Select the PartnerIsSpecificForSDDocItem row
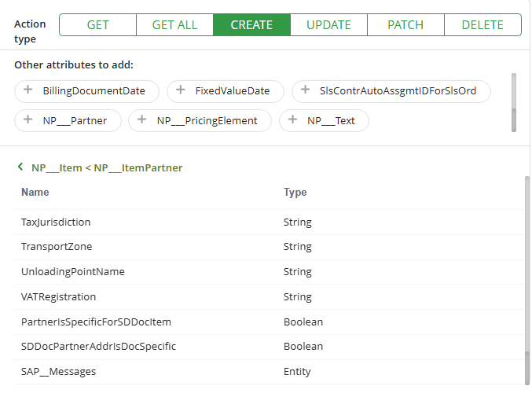Image resolution: width=532 pixels, height=397 pixels. pyautogui.click(x=270, y=322)
